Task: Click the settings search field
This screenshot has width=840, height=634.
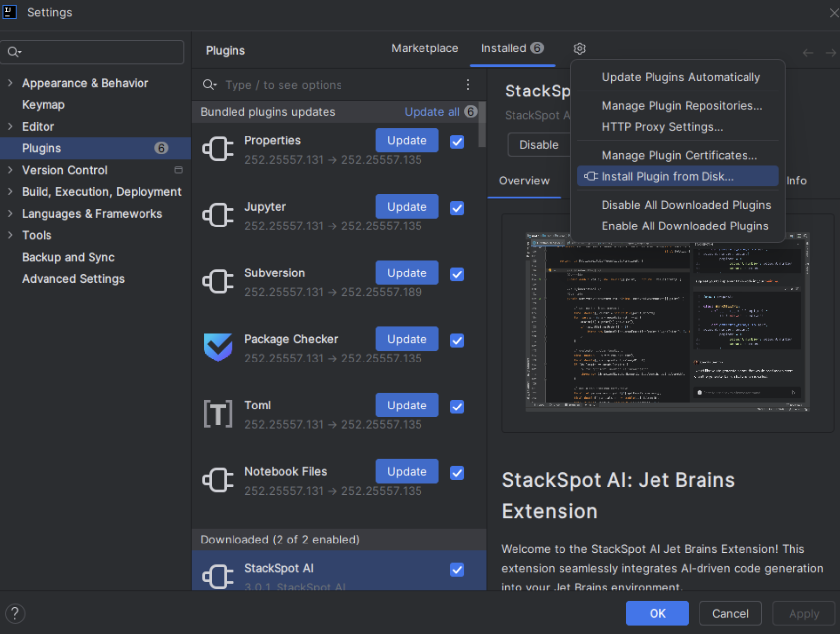Action: (x=99, y=52)
